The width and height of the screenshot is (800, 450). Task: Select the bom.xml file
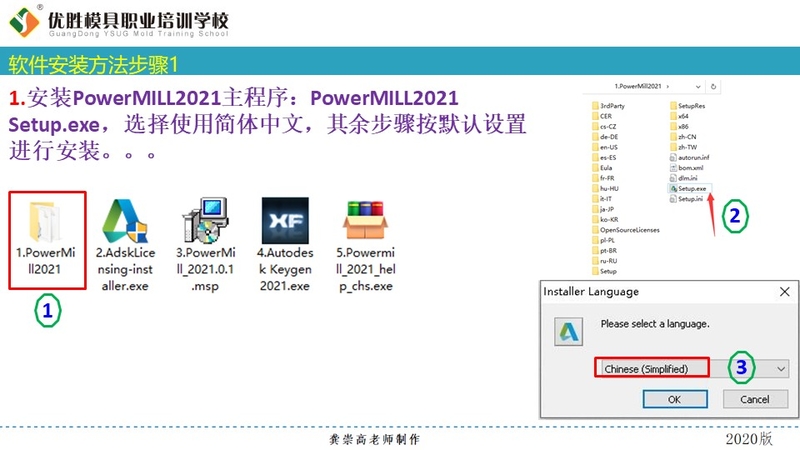[x=692, y=167]
